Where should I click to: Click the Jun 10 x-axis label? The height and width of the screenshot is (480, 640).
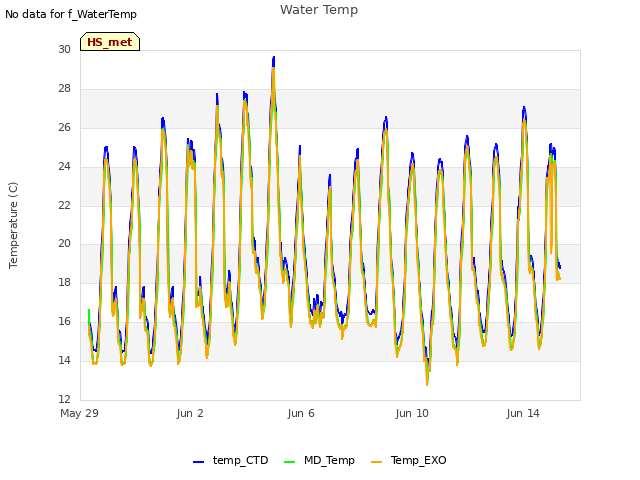412,413
